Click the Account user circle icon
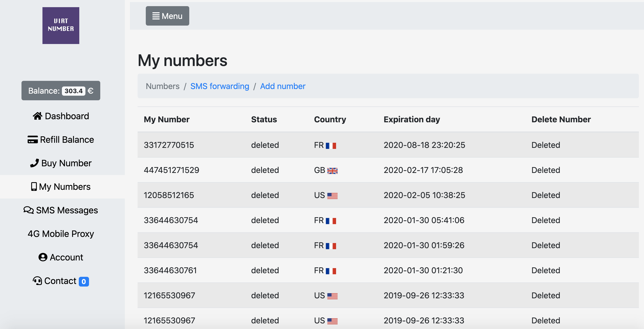Viewport: 644px width, 329px height. tap(43, 257)
